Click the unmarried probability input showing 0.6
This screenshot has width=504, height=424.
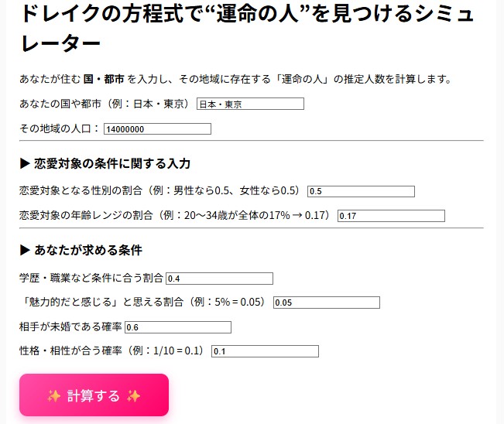click(x=177, y=327)
